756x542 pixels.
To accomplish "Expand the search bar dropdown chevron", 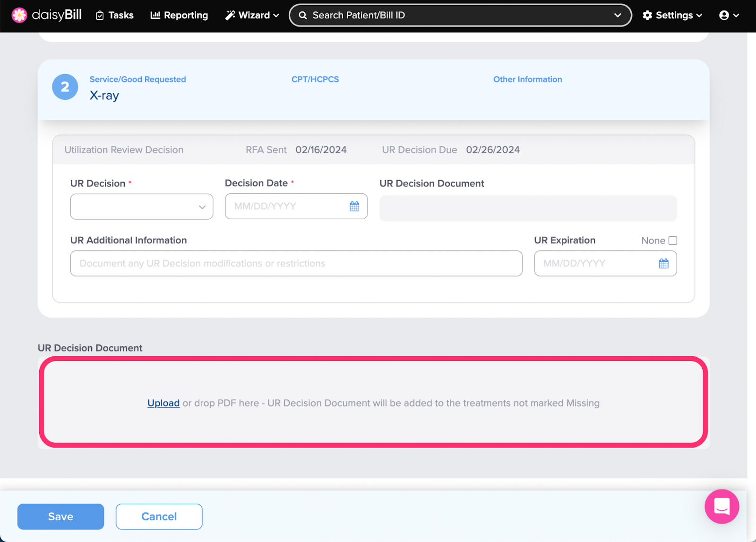I will [617, 15].
